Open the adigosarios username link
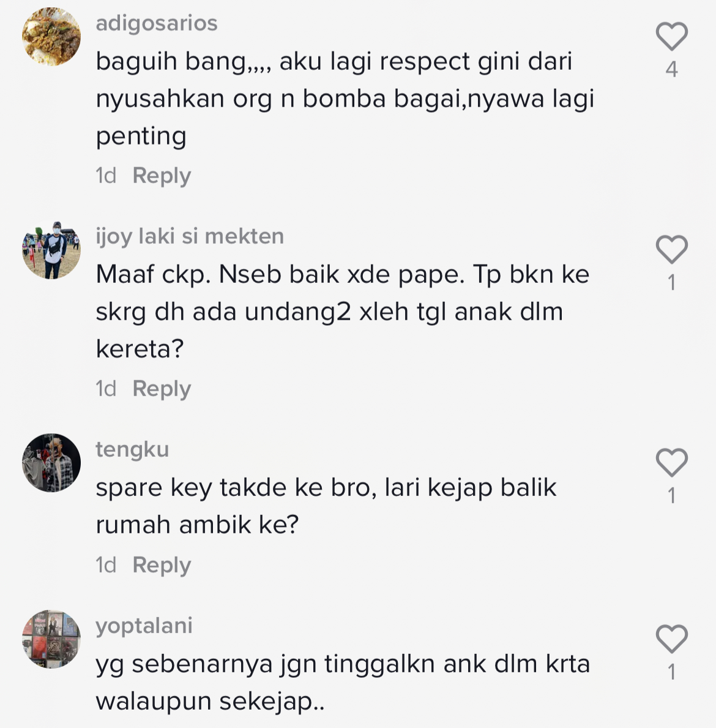Viewport: 716px width, 728px height. 157,24
